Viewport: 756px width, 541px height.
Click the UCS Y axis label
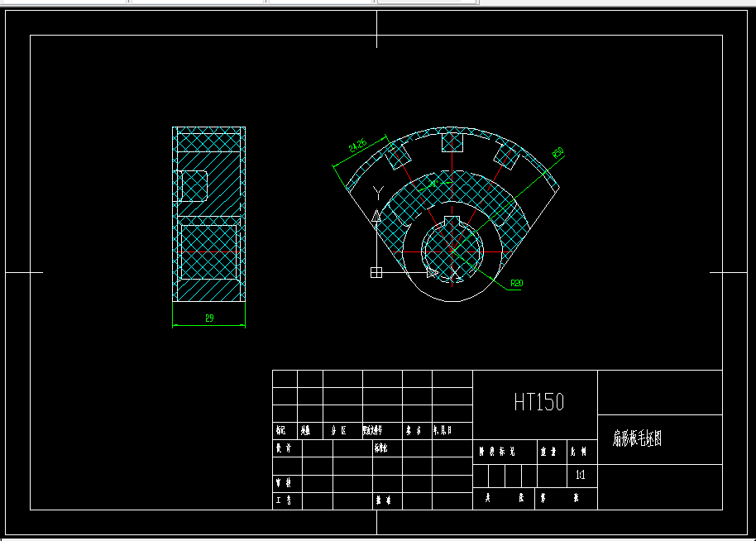point(379,194)
